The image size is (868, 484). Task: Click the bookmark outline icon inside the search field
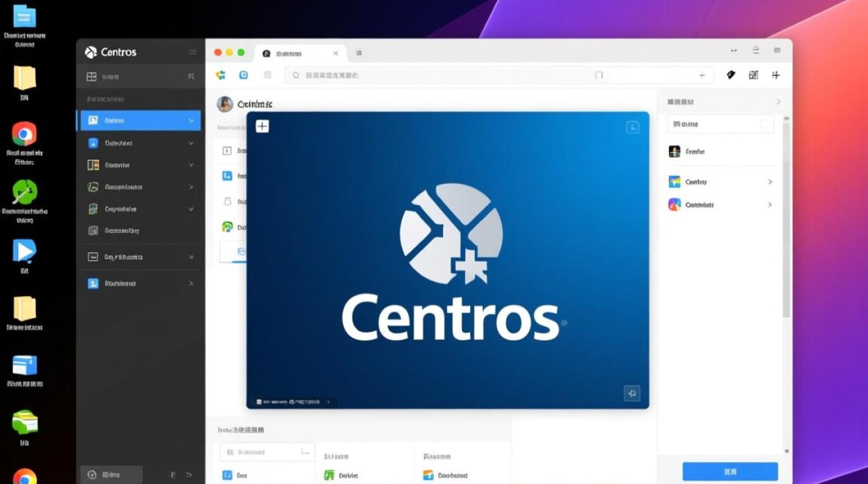tap(599, 76)
